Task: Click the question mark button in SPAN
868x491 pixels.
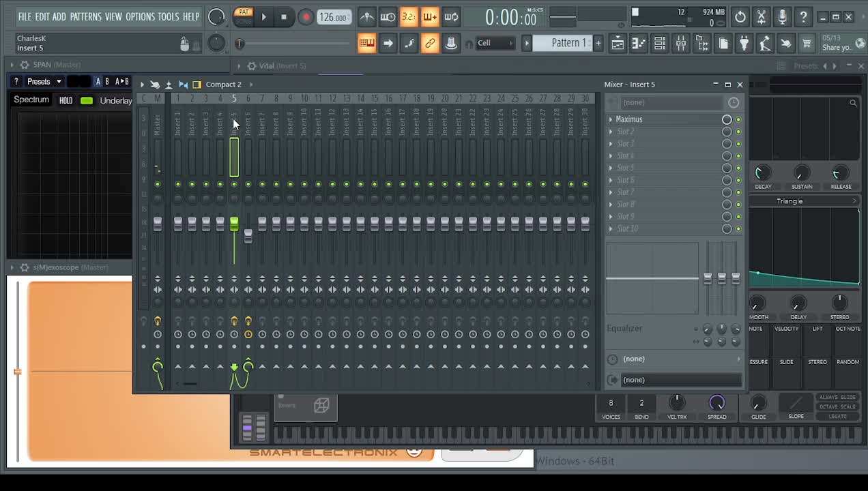Action: click(x=16, y=82)
